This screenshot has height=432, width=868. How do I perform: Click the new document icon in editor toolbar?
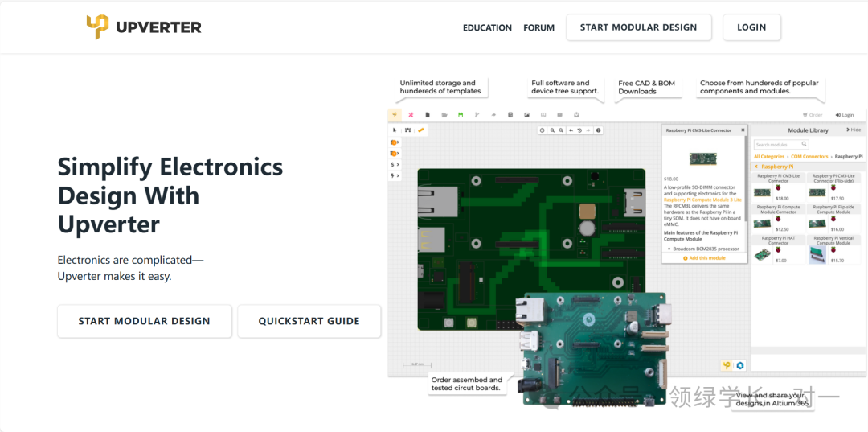coord(428,115)
